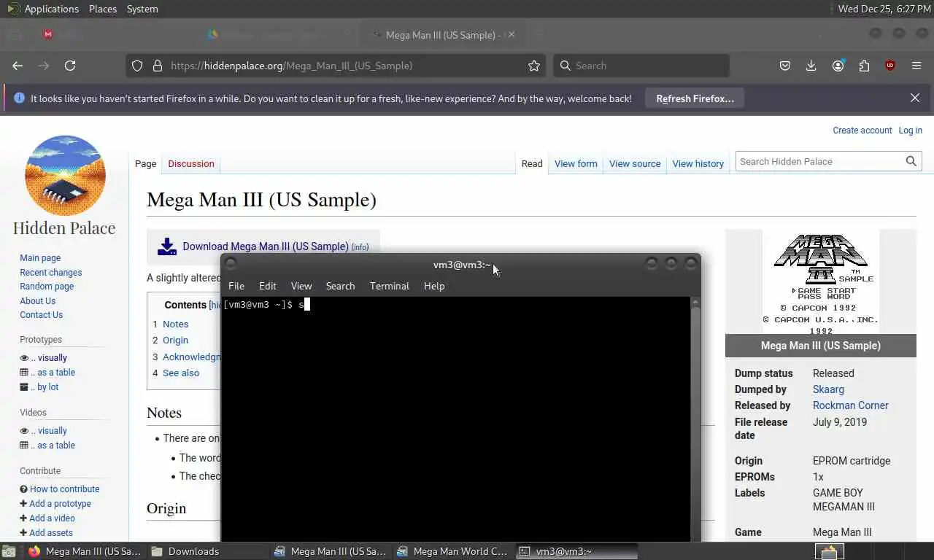Screen dimensions: 934x560
Task: Open the View history tab
Action: pyautogui.click(x=698, y=163)
